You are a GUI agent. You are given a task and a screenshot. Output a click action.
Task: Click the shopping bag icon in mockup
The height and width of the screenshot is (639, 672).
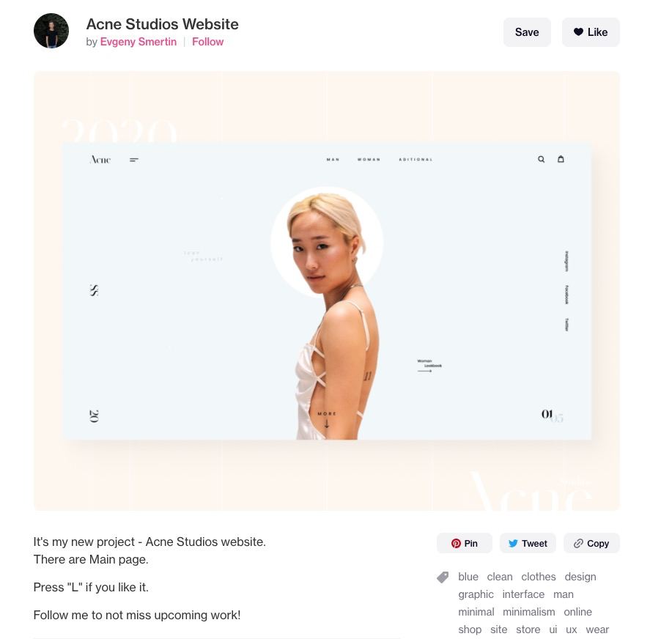pos(561,159)
